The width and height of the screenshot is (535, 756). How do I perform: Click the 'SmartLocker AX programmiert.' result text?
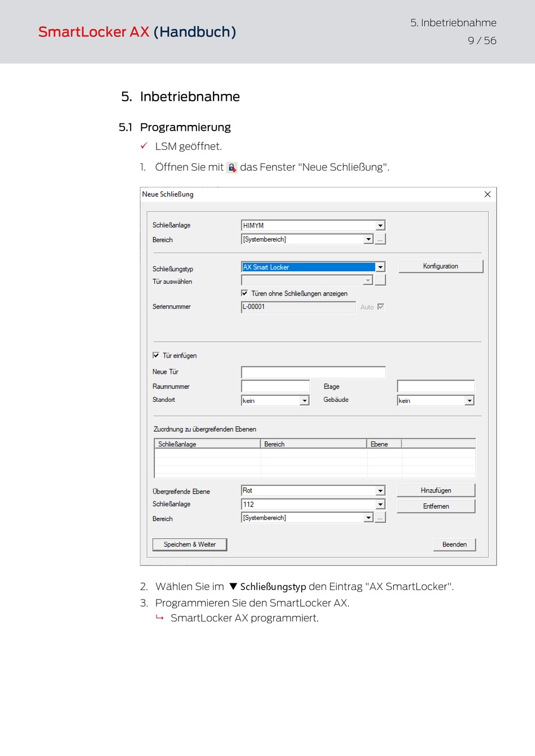pyautogui.click(x=244, y=618)
